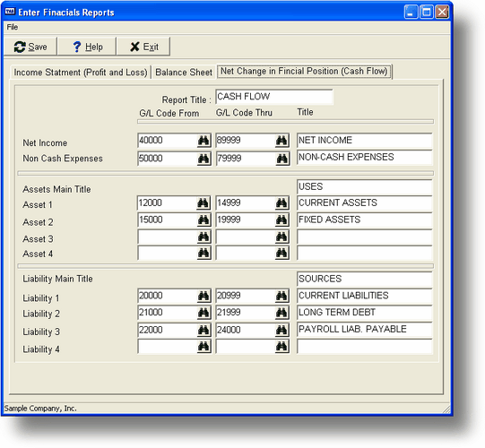485x448 pixels.
Task: Click the Save button
Action: pyautogui.click(x=30, y=47)
